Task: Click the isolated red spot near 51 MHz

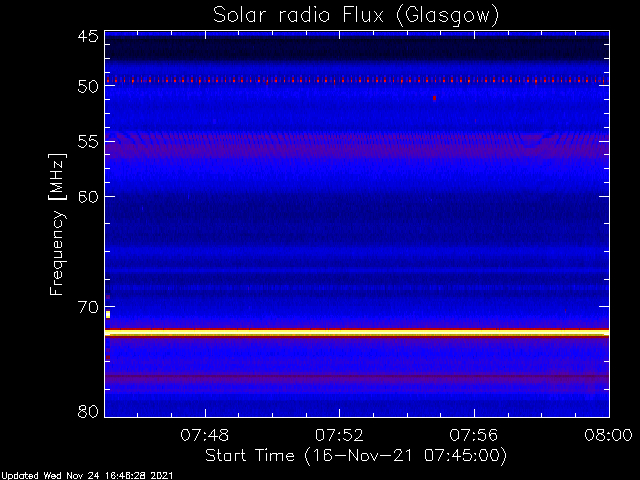Action: tap(434, 98)
